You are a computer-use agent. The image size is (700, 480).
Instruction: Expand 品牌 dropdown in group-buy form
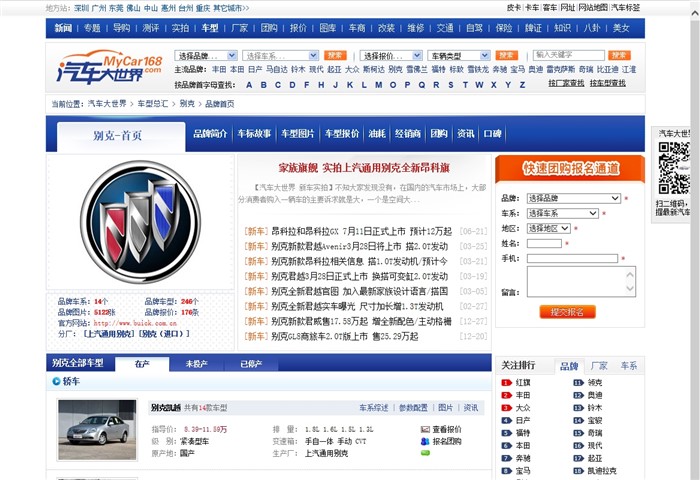[574, 198]
